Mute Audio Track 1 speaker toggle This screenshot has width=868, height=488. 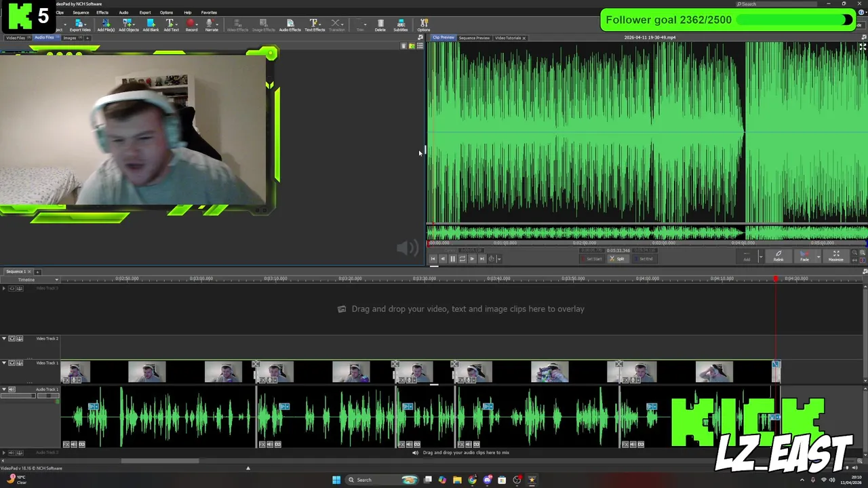click(x=12, y=390)
